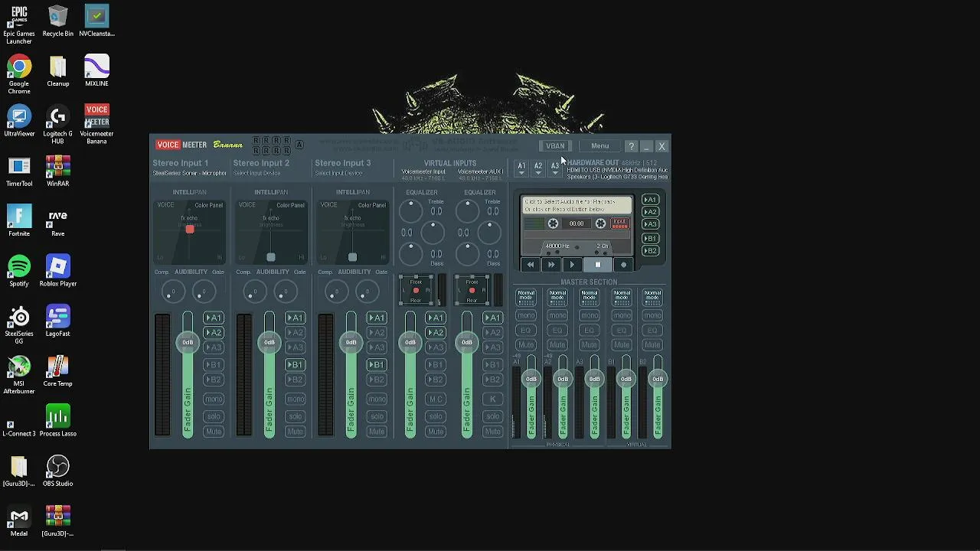Toggle A3 bus on Stereo Input 3
The image size is (980, 551).
[x=376, y=347]
